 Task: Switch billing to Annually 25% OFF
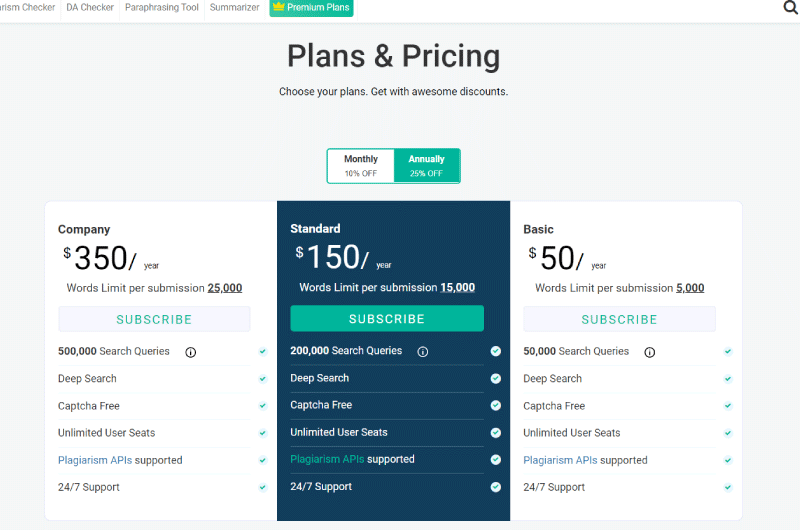(x=427, y=166)
